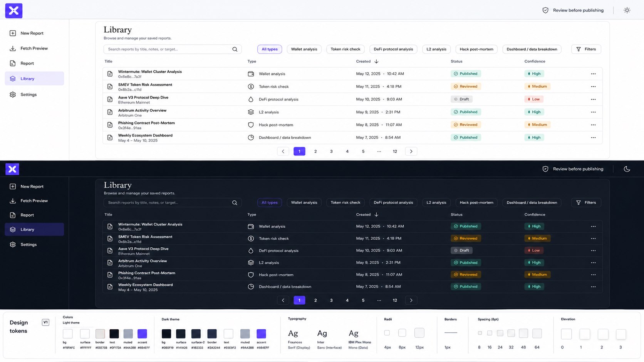Image resolution: width=644 pixels, height=362 pixels.
Task: Open the Aave V3 Protocol Deep Dive title in light theme
Action: tap(143, 98)
